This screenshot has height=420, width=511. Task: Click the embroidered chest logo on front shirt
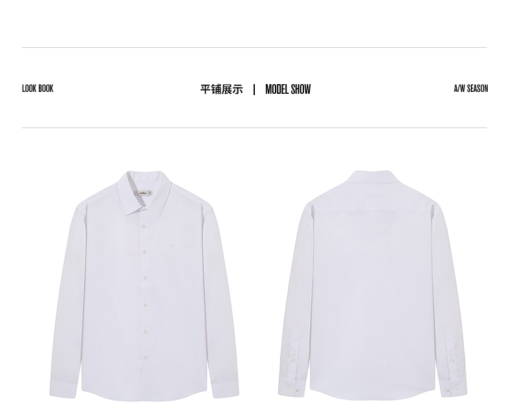[173, 243]
